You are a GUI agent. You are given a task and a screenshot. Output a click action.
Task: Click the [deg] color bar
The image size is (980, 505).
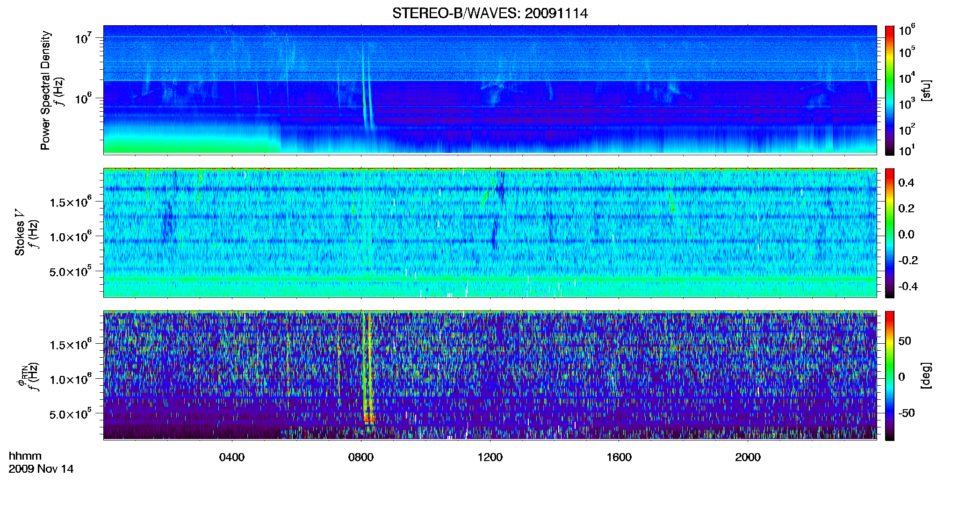890,376
